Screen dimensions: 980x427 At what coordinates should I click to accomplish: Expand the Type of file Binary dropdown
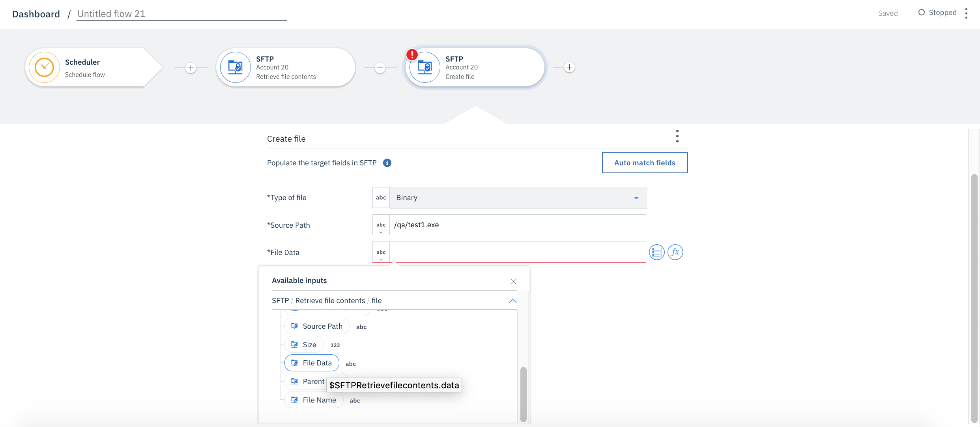click(518, 198)
